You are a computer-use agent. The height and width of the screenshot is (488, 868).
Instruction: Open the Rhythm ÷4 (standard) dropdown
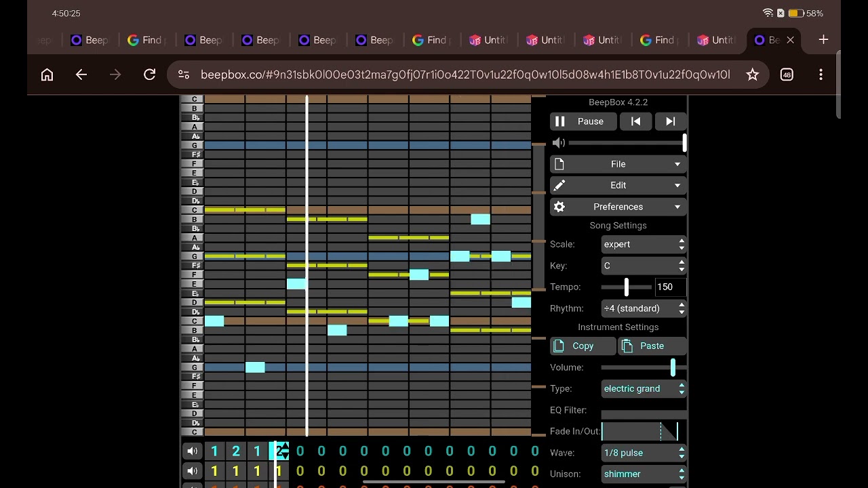click(x=644, y=308)
